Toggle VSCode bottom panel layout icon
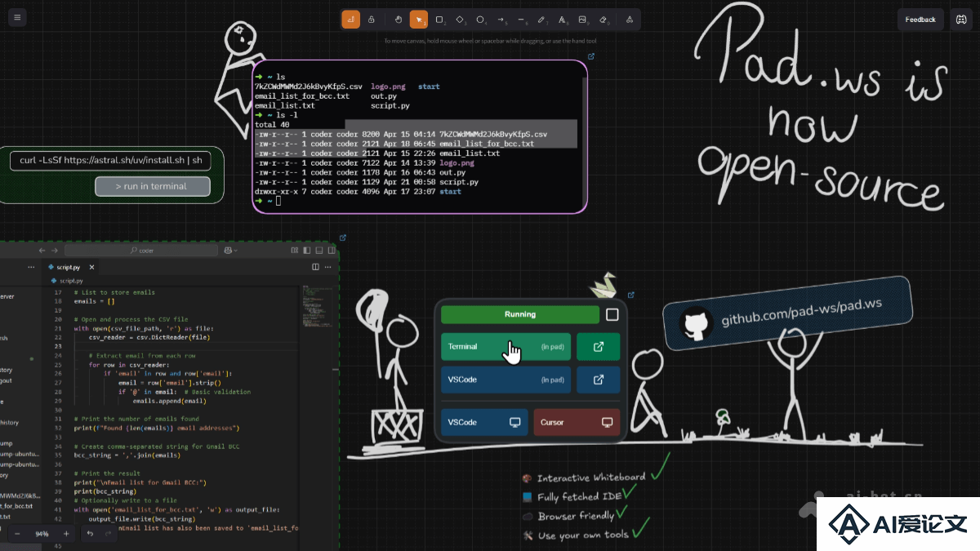 318,251
